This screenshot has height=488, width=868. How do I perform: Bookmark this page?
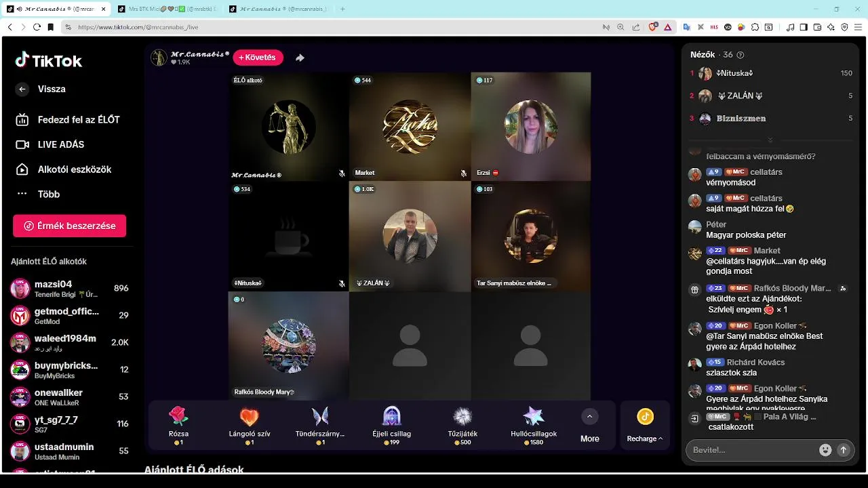point(50,27)
